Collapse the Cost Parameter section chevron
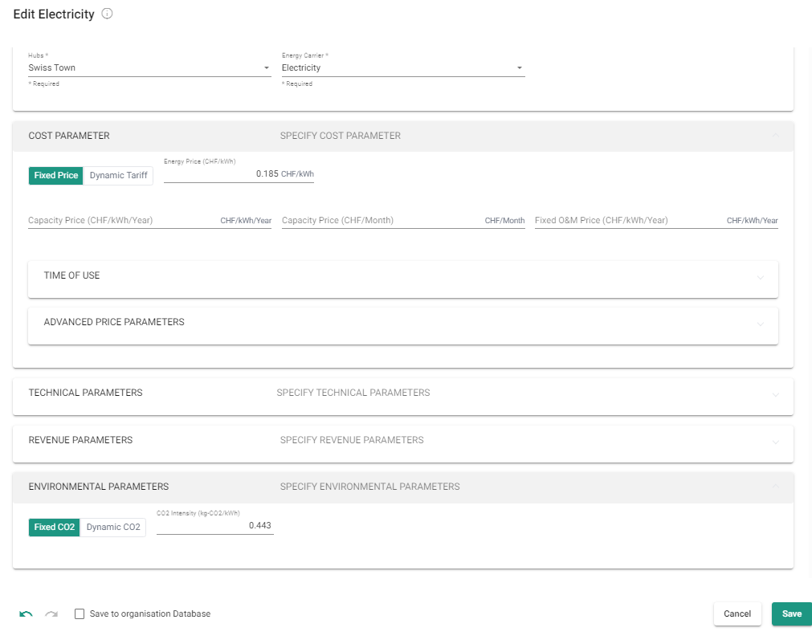The image size is (812, 644). [775, 136]
